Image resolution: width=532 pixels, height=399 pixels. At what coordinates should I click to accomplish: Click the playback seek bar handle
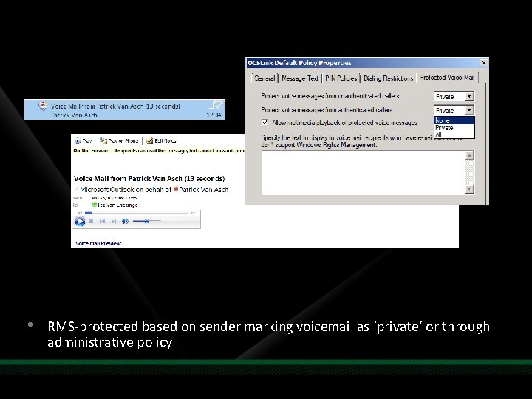click(x=88, y=213)
